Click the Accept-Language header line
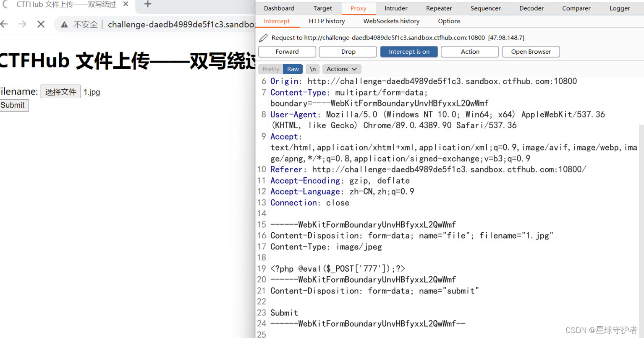The height and width of the screenshot is (338, 644). (342, 192)
